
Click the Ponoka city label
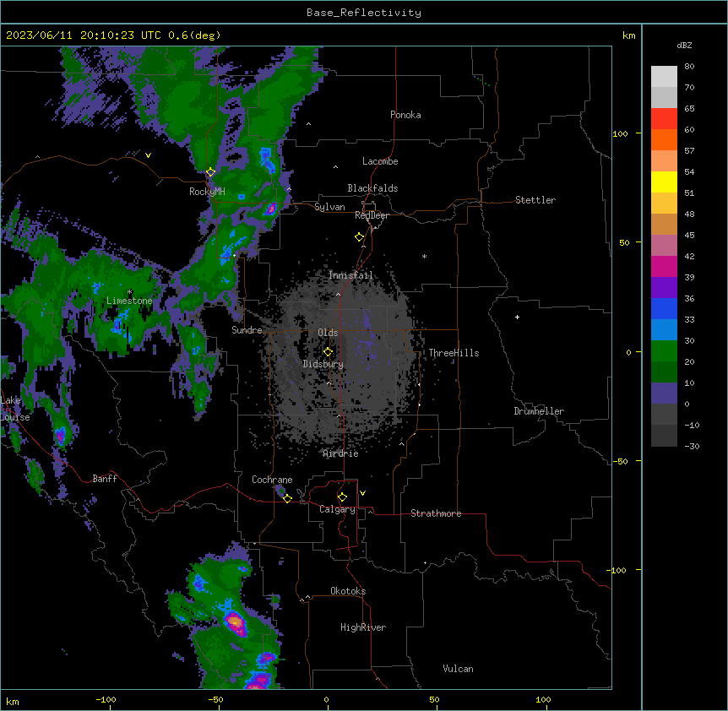point(405,115)
